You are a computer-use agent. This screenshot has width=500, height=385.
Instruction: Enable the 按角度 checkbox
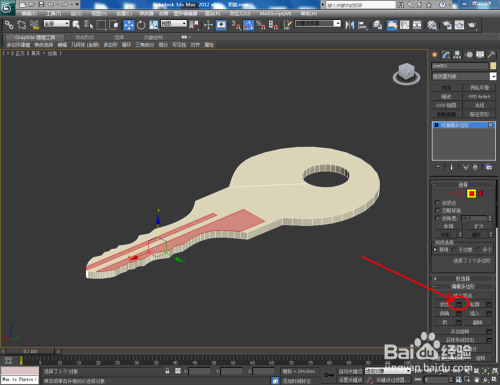pos(438,218)
